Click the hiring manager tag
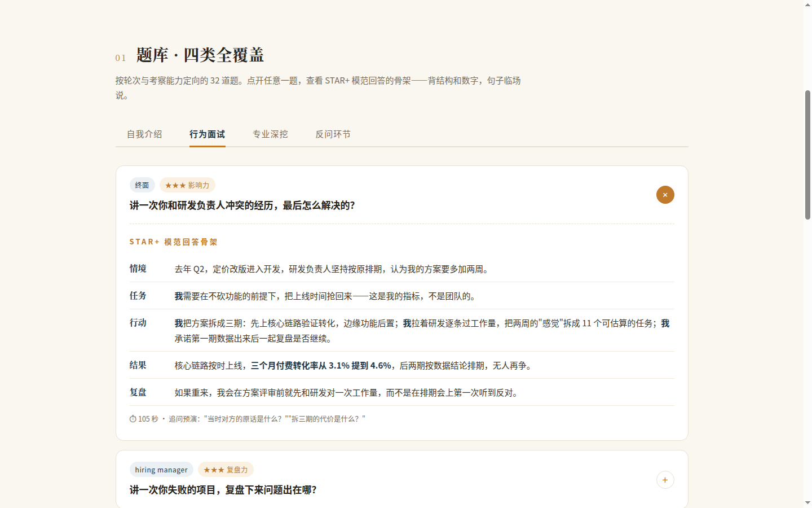812x508 pixels. [161, 470]
